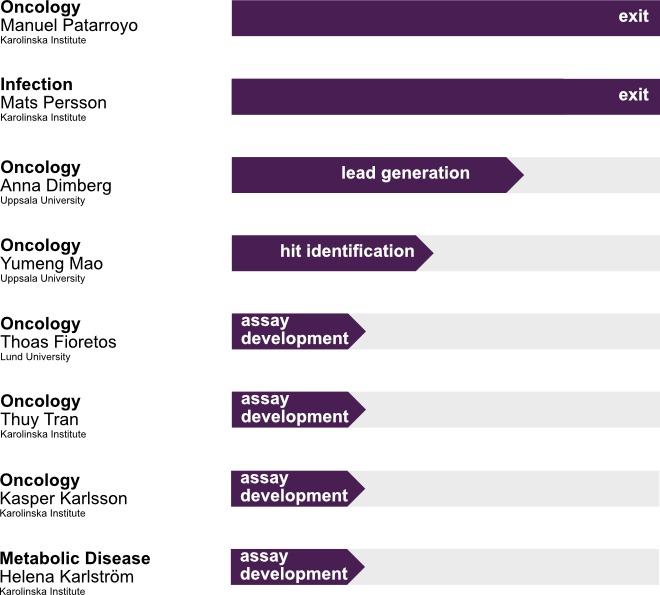660x595 pixels.
Task: Click the 'exit' label in Mats Persson's bar
Action: coord(634,95)
